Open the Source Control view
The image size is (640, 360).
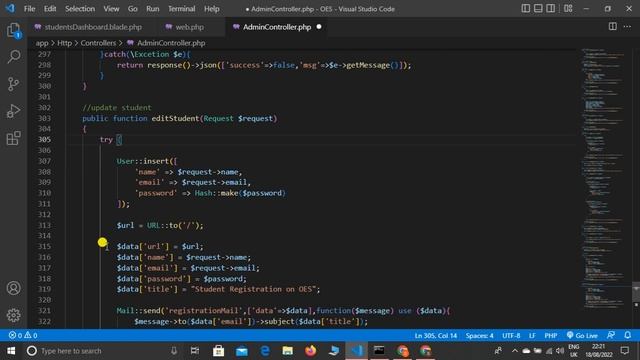coord(13,84)
